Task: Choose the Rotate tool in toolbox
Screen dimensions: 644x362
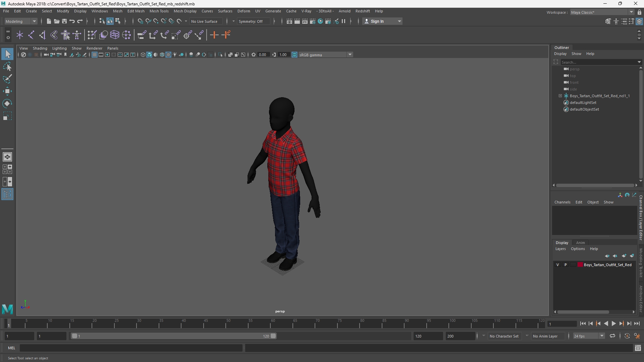Action: coord(7,104)
